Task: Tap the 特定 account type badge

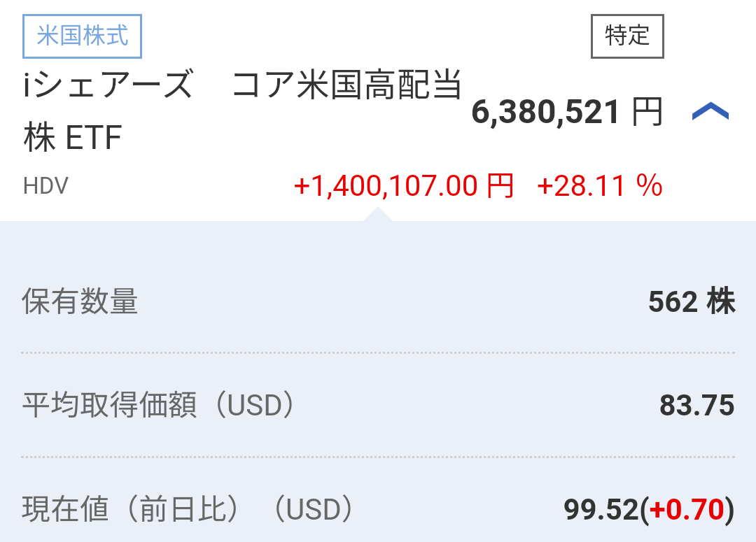Action: tap(627, 36)
